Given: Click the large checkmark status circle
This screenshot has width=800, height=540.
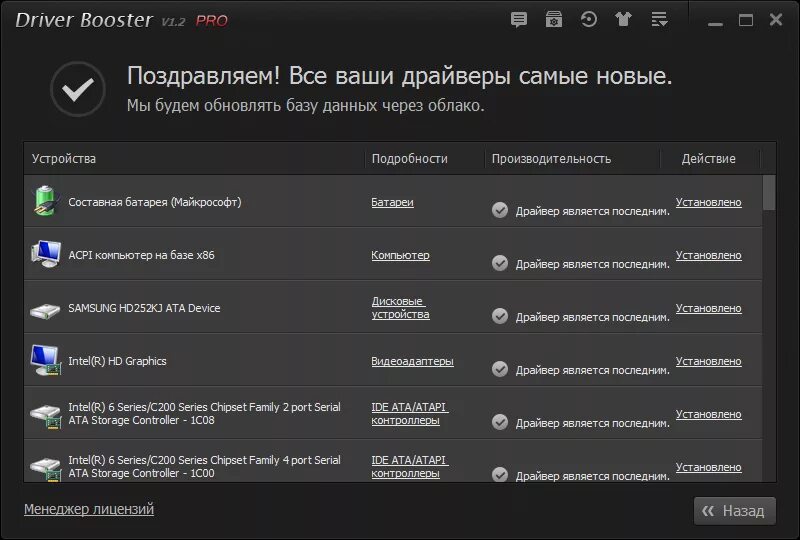Looking at the screenshot, I should point(78,89).
